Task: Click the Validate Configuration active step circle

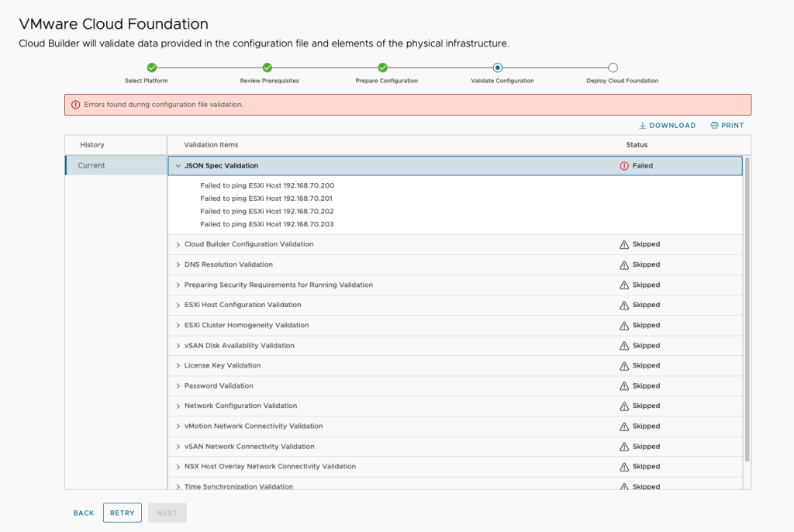Action: pos(498,67)
